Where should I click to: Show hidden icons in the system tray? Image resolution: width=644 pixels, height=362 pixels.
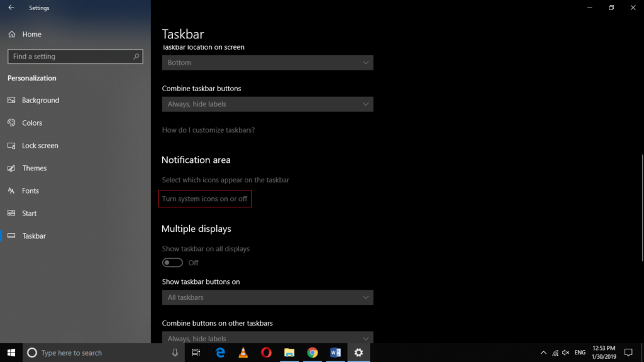(543, 353)
